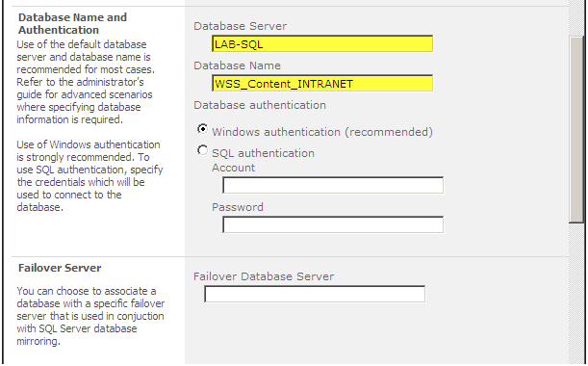The width and height of the screenshot is (588, 366).
Task: Click the 'Database Server' label
Action: (x=240, y=26)
